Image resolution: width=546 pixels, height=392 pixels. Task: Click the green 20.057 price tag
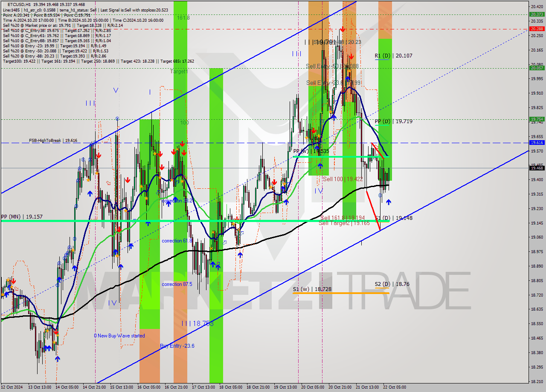pos(537,68)
